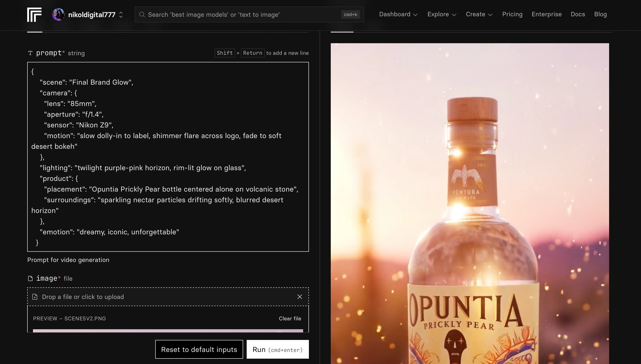The height and width of the screenshot is (364, 641).
Task: Select the active output tab underline
Action: pyautogui.click(x=342, y=32)
